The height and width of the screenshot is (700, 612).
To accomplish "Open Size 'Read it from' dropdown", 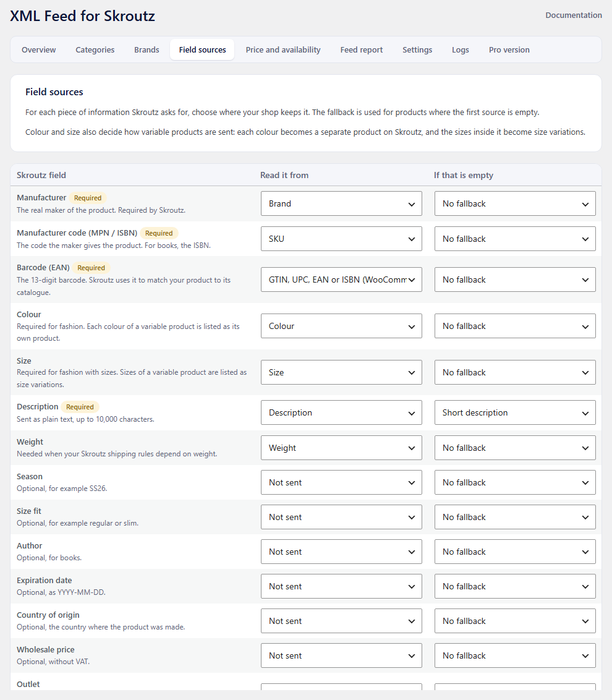I will coord(341,372).
